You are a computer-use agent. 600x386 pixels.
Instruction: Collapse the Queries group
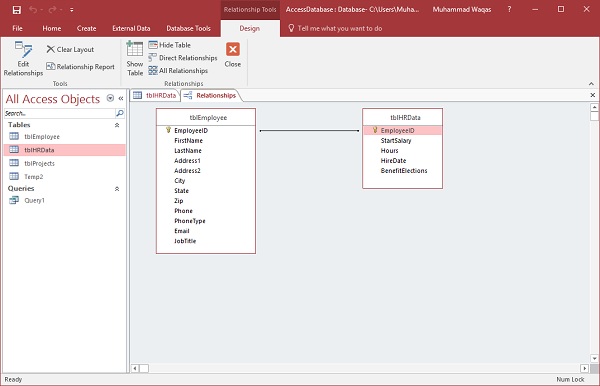tap(117, 189)
